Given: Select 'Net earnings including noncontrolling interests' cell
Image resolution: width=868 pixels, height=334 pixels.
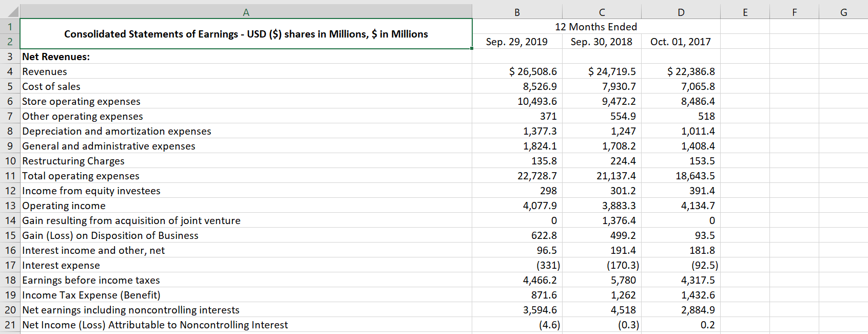Looking at the screenshot, I should (x=246, y=310).
